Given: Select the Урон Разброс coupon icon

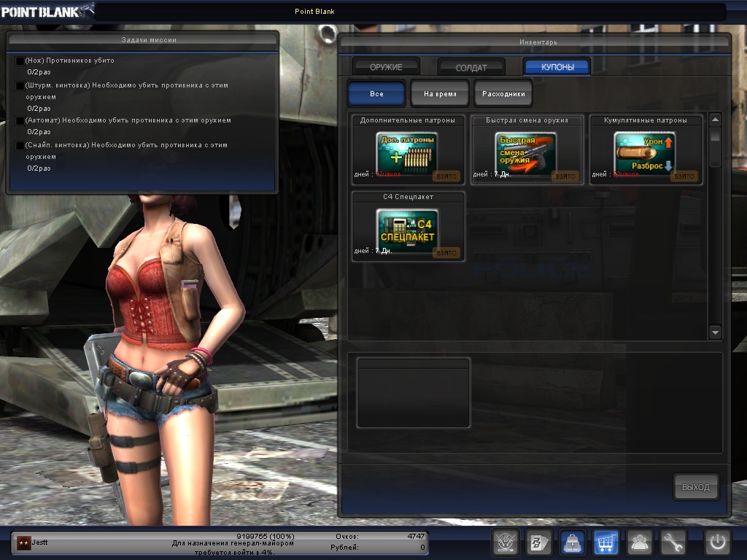Looking at the screenshot, I should (645, 152).
